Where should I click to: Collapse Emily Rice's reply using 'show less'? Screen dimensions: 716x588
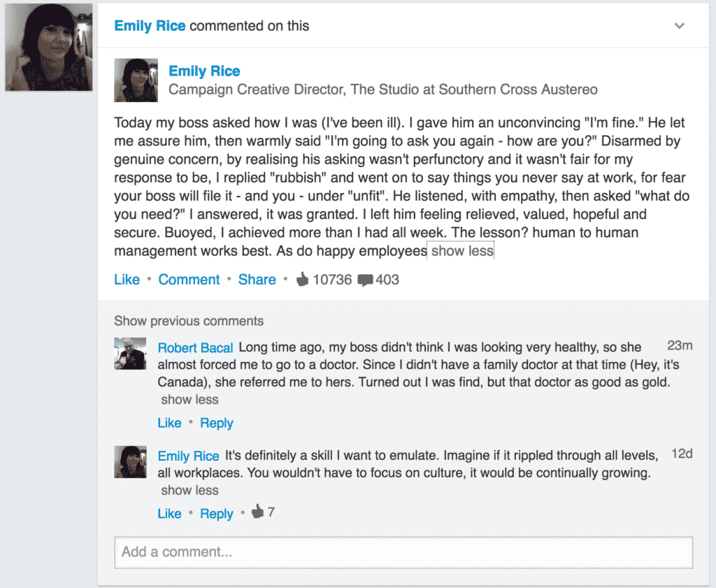click(189, 490)
